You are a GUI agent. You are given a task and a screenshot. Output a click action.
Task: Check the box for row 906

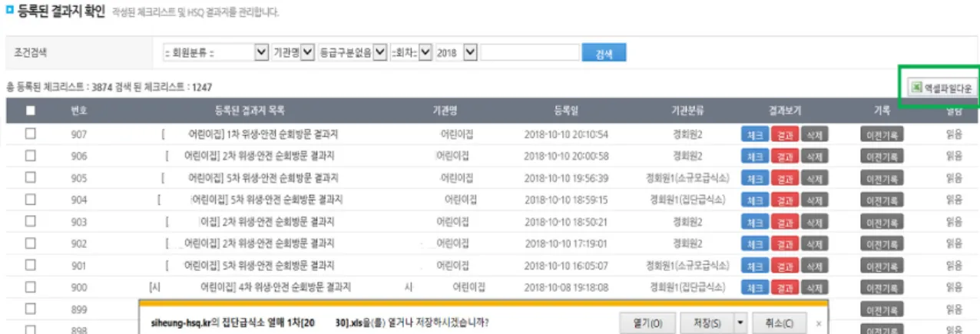(31, 156)
